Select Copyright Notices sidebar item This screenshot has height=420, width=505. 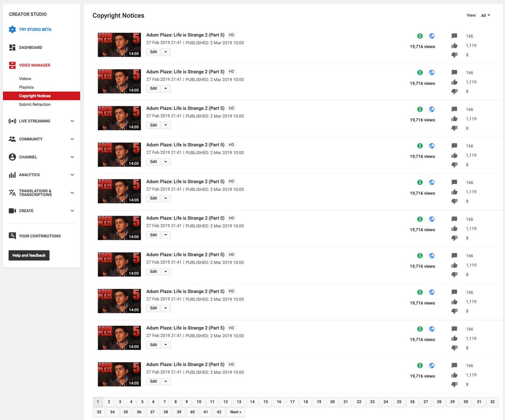coord(41,96)
